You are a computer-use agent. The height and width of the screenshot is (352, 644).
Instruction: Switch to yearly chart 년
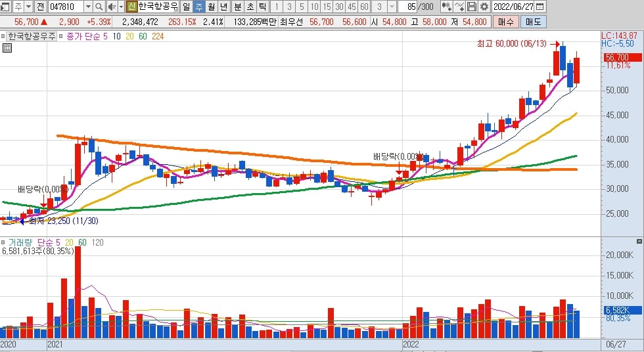(223, 7)
